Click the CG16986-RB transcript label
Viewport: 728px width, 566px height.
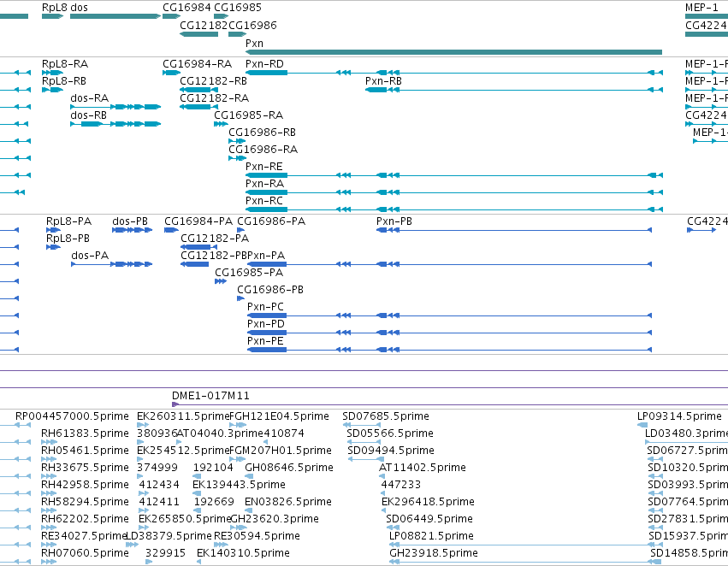tap(263, 133)
